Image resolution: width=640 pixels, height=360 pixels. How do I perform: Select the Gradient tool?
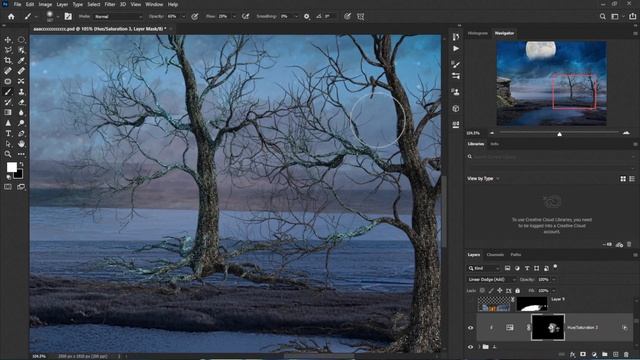(8, 112)
